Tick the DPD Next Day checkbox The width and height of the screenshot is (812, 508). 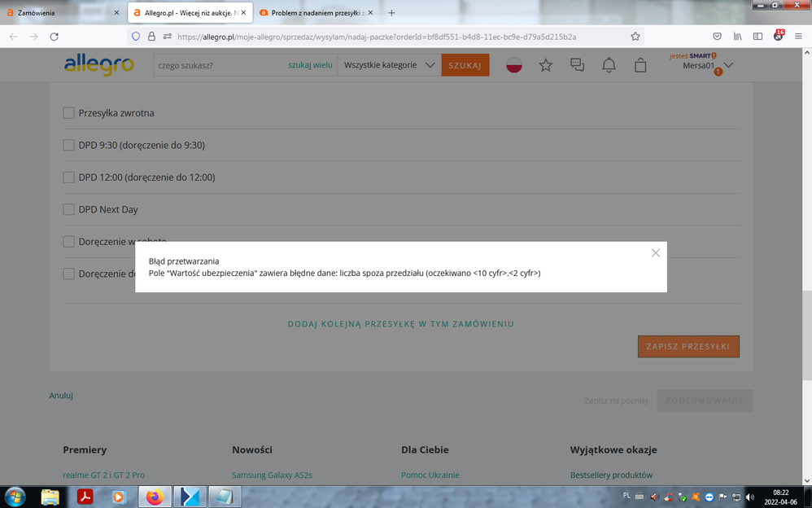click(69, 209)
